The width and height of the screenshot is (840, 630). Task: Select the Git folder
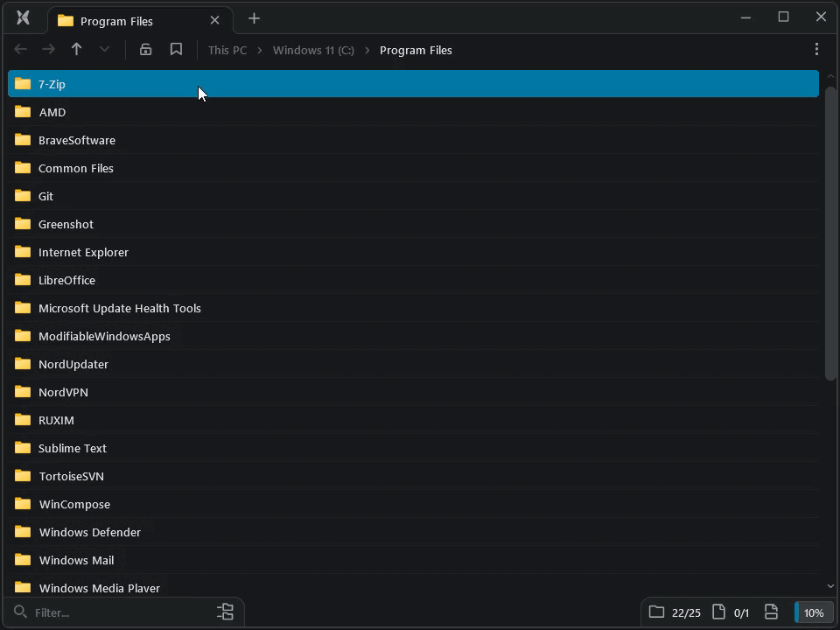[x=413, y=196]
